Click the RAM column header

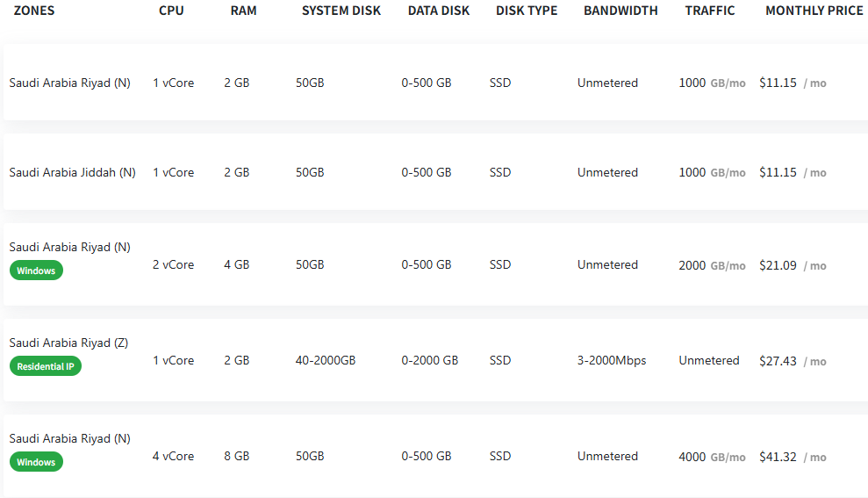coord(243,11)
